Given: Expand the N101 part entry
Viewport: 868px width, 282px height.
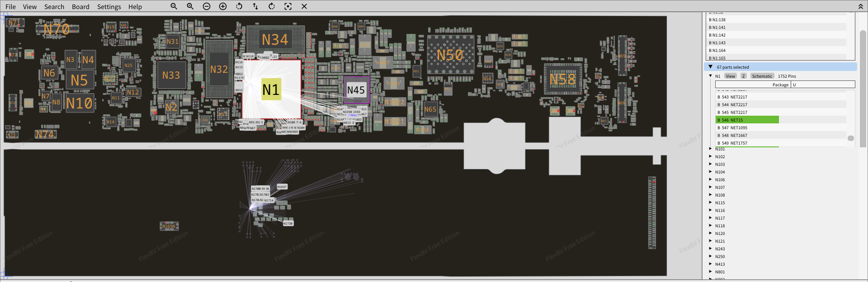Looking at the screenshot, I should click(x=711, y=149).
